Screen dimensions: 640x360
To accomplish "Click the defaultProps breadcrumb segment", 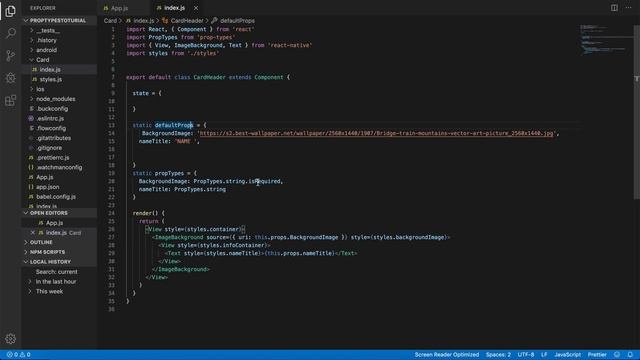I will pyautogui.click(x=233, y=20).
